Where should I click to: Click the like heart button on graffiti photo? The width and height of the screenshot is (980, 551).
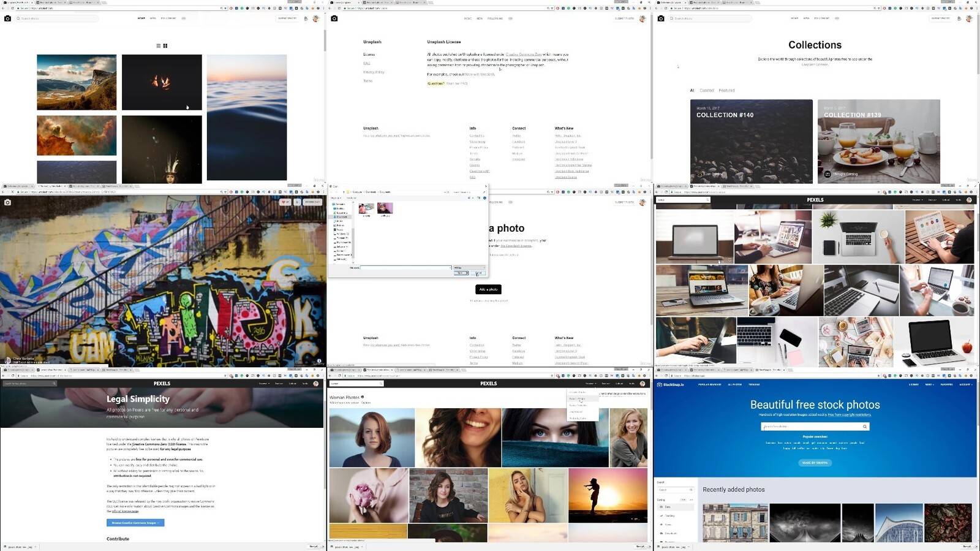coord(285,202)
